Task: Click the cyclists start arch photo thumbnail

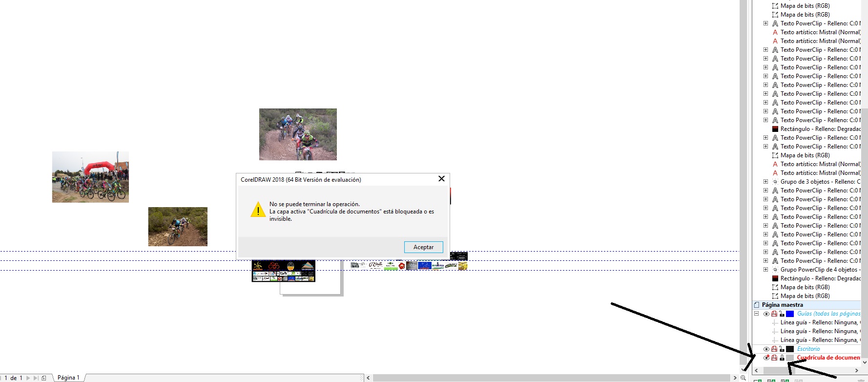Action: [x=90, y=177]
